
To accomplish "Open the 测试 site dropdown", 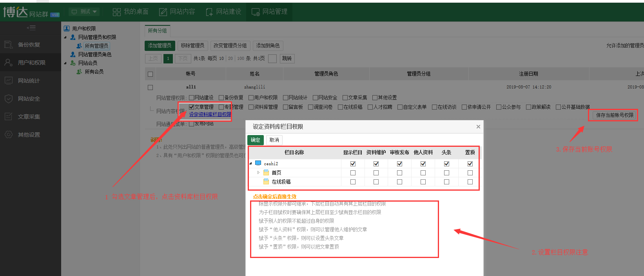I will pyautogui.click(x=84, y=12).
